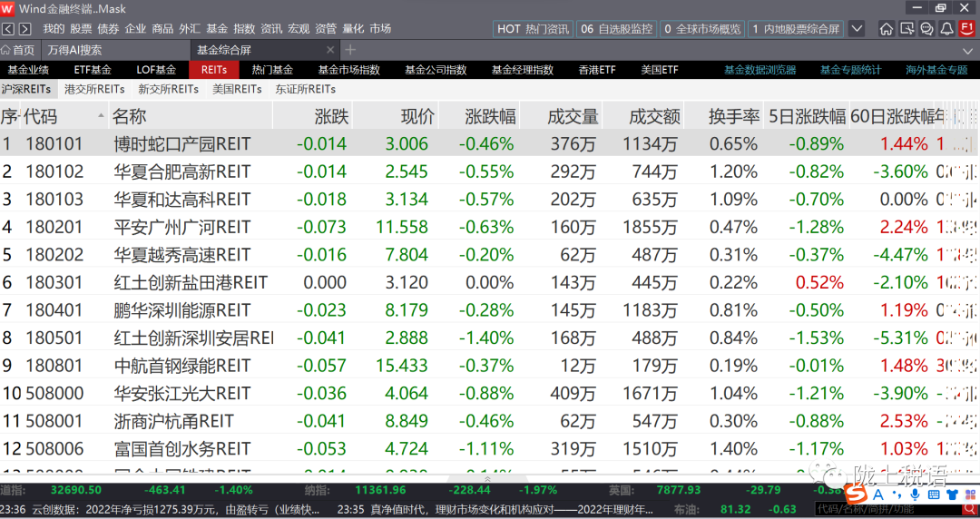Select the 美国ETF tab
This screenshot has width=980, height=519.
(x=660, y=70)
